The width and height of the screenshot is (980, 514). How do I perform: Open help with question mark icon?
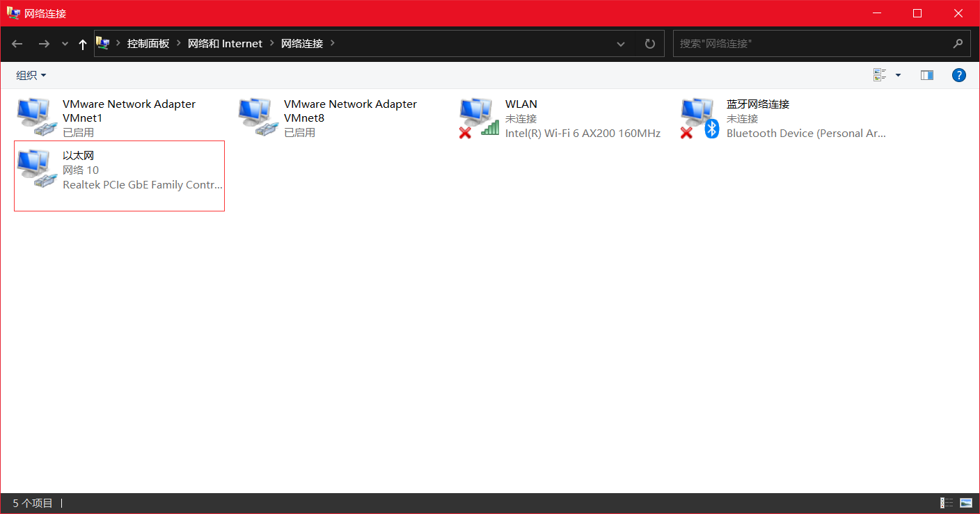point(959,75)
